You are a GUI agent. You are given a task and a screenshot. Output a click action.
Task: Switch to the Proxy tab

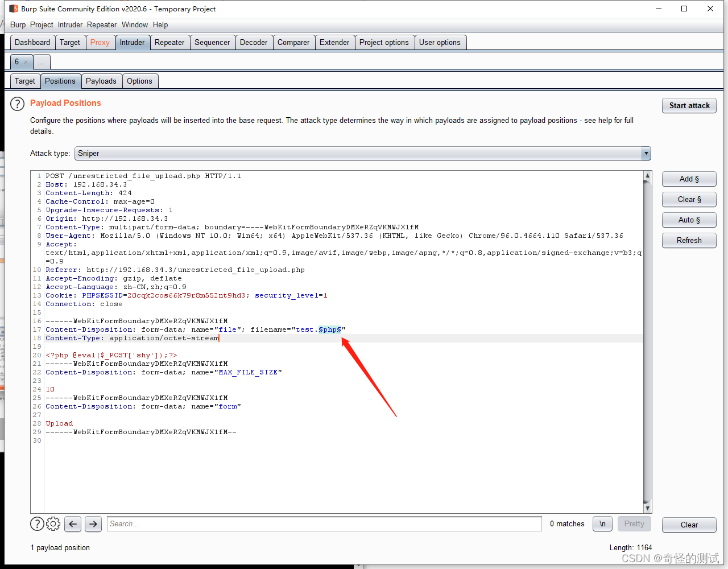pos(100,43)
